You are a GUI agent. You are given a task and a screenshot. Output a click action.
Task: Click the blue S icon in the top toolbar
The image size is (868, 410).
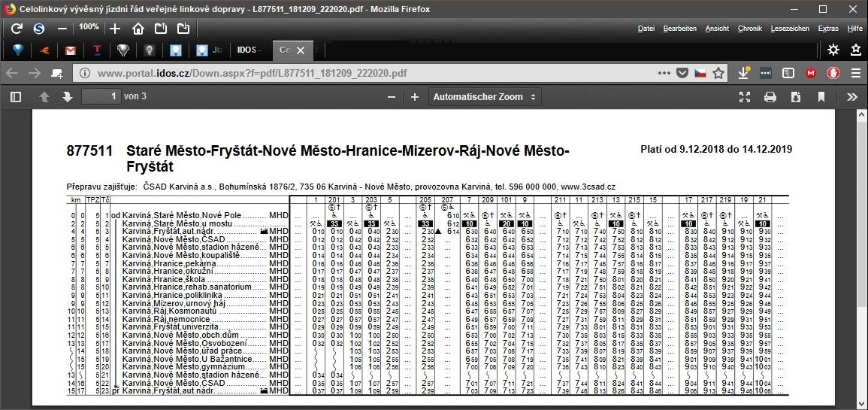[x=39, y=29]
